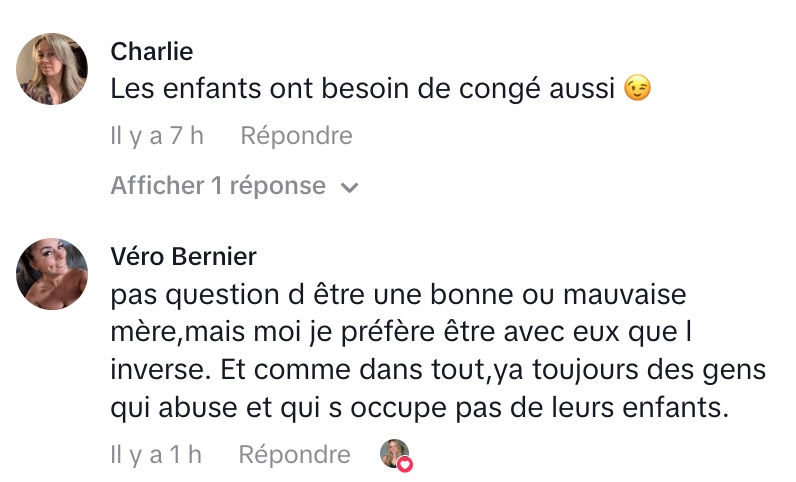Open Véro Bernier's profile picture

point(53,273)
